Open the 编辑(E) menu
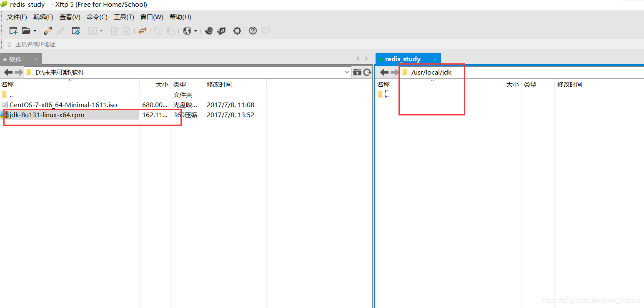Screen dimensions: 644x308 pos(43,17)
